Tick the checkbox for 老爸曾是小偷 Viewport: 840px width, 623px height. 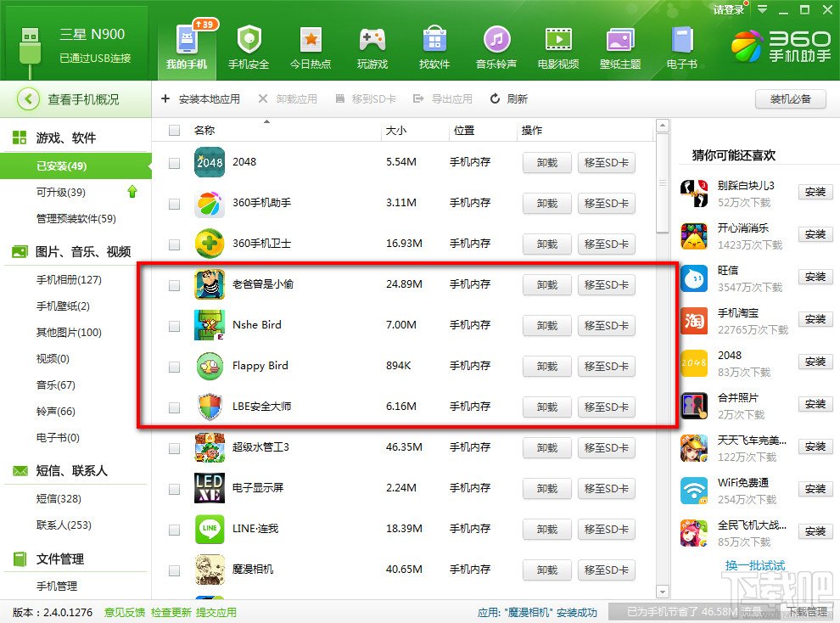[x=174, y=285]
